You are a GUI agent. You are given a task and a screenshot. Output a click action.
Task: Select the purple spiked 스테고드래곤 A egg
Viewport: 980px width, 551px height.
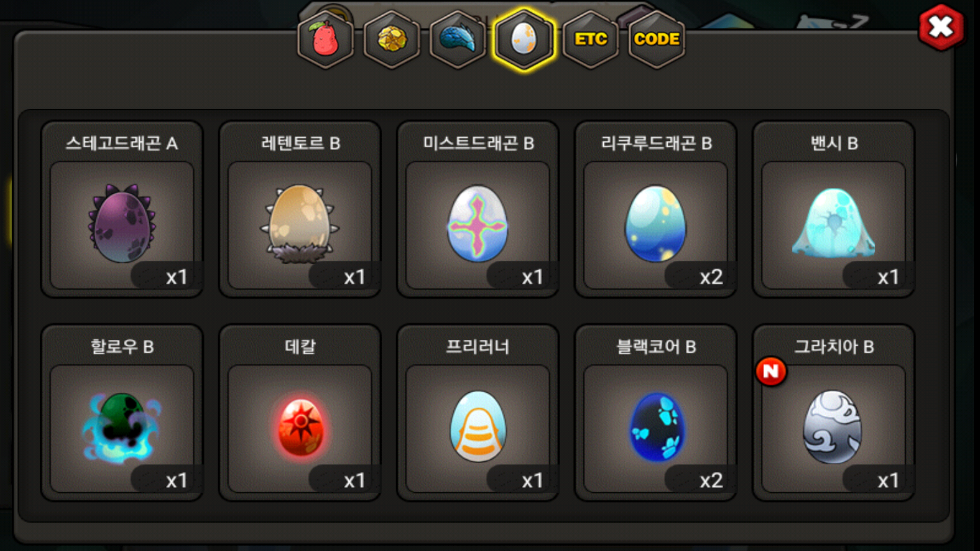click(x=122, y=223)
